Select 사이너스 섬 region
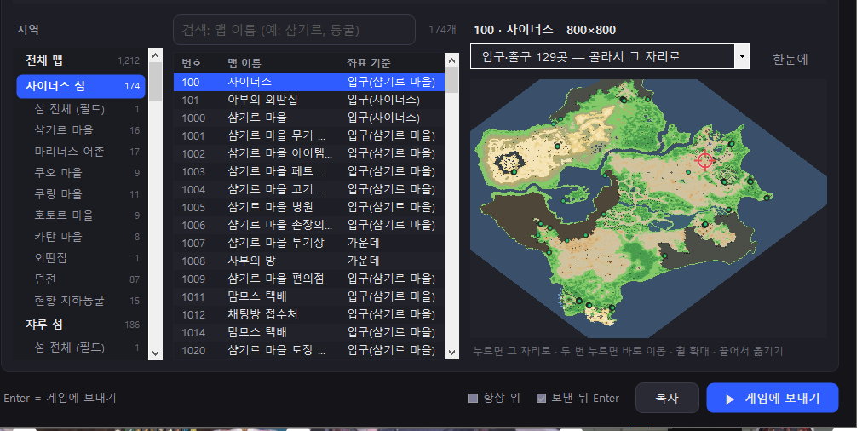Viewport: 868px width, 431px height. coord(81,86)
